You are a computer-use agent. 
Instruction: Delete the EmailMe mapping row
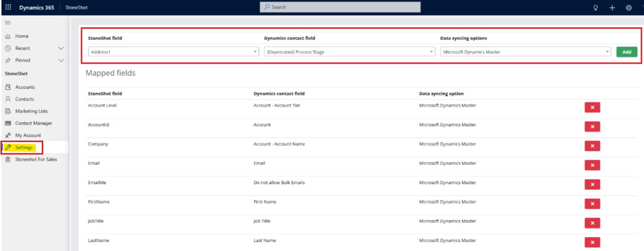pos(592,184)
